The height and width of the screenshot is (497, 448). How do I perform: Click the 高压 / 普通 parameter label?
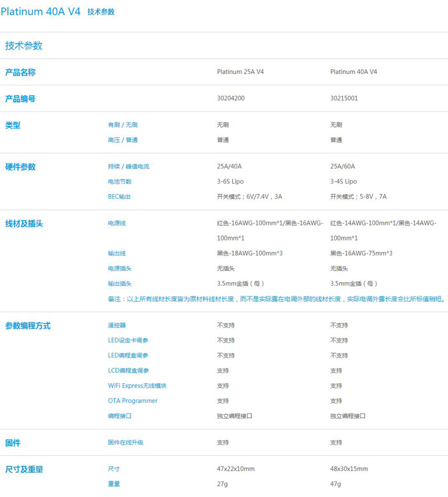123,140
